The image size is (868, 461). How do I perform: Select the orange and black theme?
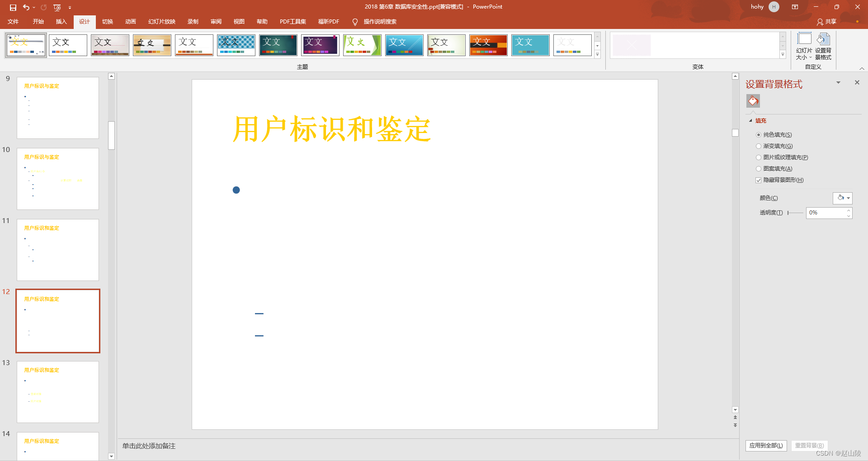tap(488, 45)
